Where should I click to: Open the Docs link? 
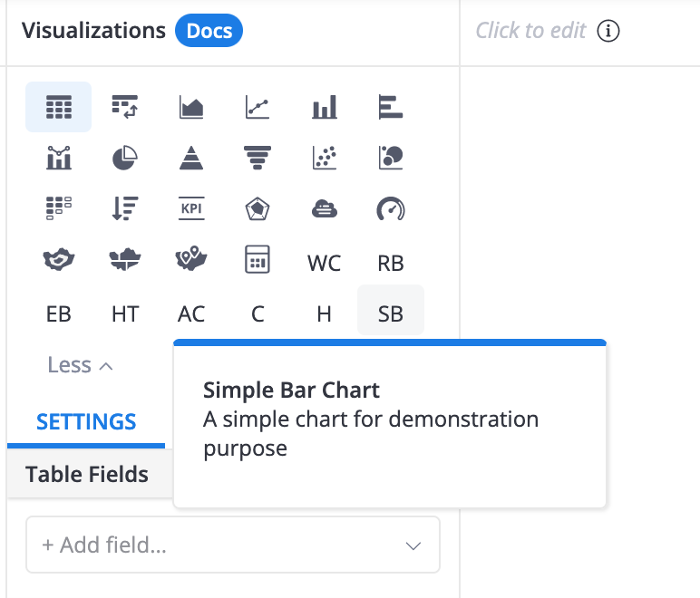[209, 31]
